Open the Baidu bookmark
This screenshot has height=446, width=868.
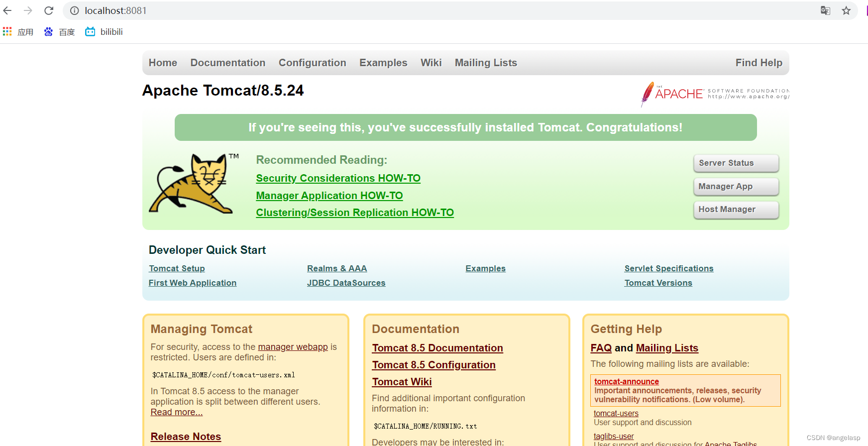(x=59, y=32)
